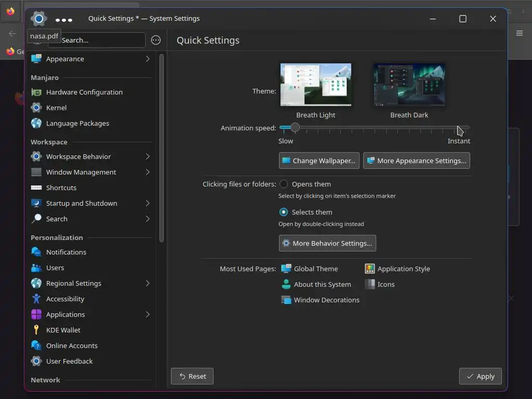Click the User Feedback gear icon

point(36,362)
